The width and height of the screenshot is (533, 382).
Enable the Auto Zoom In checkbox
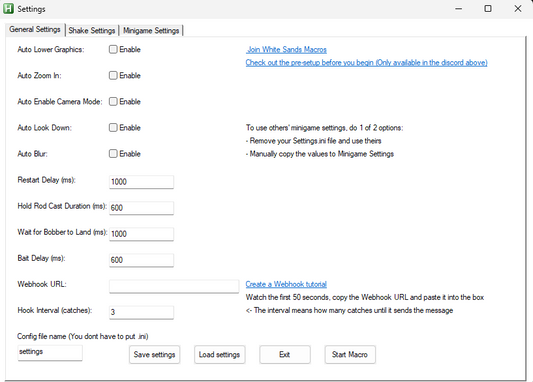[x=113, y=75]
